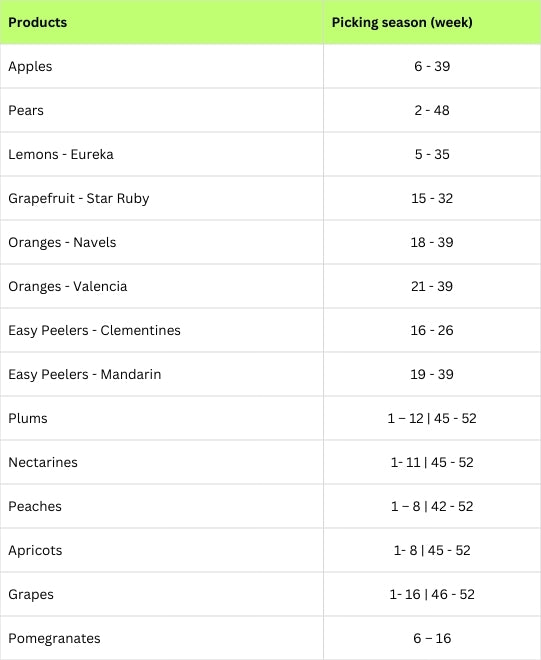Click the Grapes season value 1- 16 | 46 - 52
541x660 pixels.
pos(432,594)
